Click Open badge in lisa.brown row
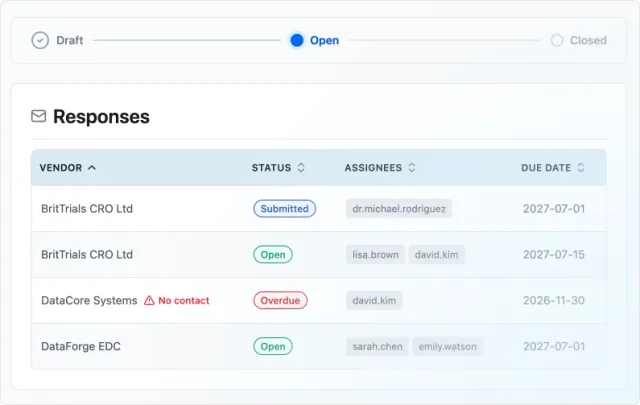Viewport: 640px width, 405px height. pyautogui.click(x=273, y=255)
